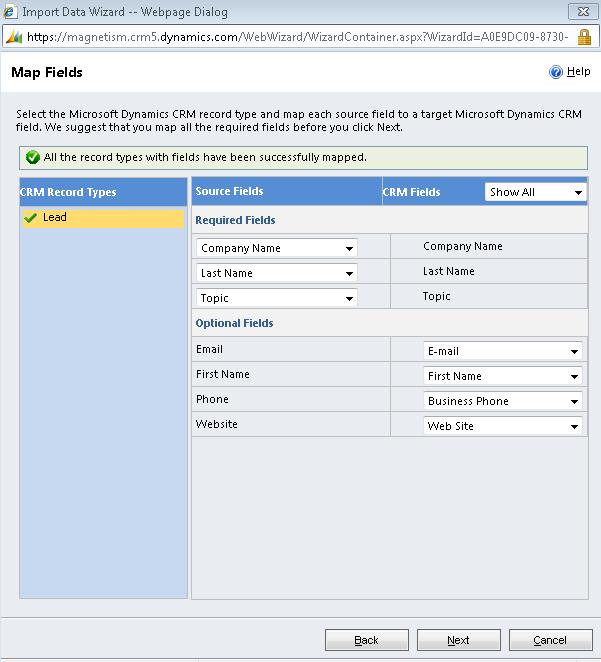Click the Internet Explorer icon in title bar
Image resolution: width=601 pixels, height=662 pixels.
(11, 12)
